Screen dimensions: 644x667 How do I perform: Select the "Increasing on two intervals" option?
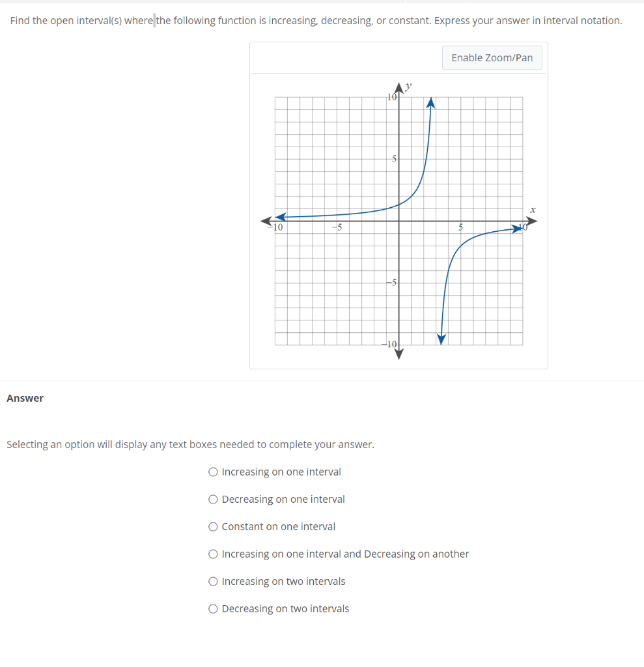pyautogui.click(x=213, y=581)
